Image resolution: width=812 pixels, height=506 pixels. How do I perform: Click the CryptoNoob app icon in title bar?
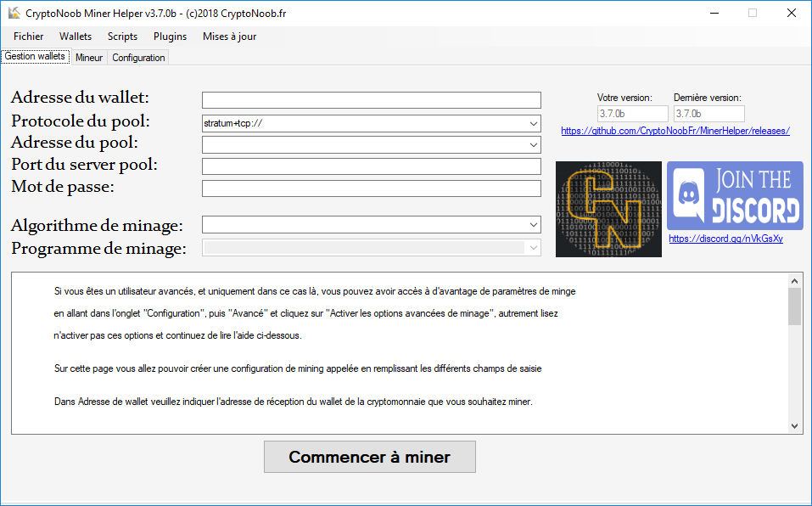click(x=14, y=13)
